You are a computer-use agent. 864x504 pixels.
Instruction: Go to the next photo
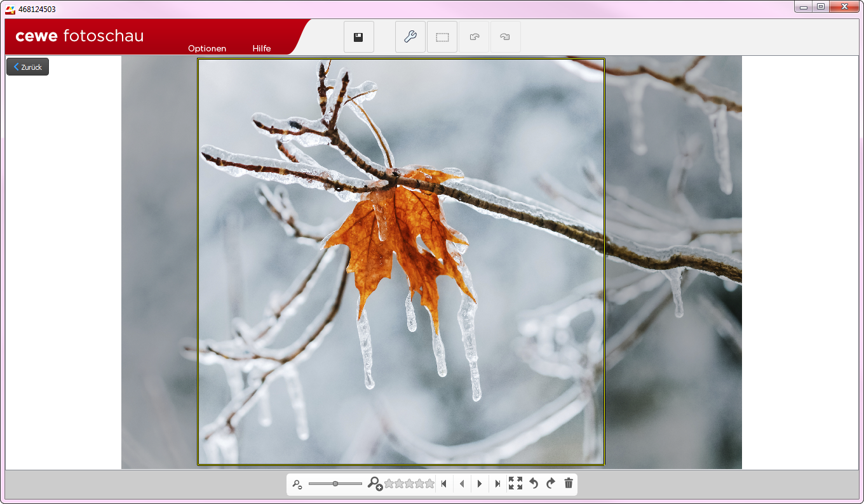(x=480, y=484)
